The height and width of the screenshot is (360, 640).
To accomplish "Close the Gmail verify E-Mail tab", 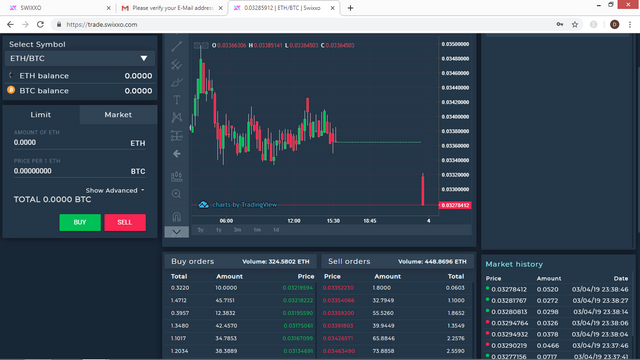I will pyautogui.click(x=221, y=8).
